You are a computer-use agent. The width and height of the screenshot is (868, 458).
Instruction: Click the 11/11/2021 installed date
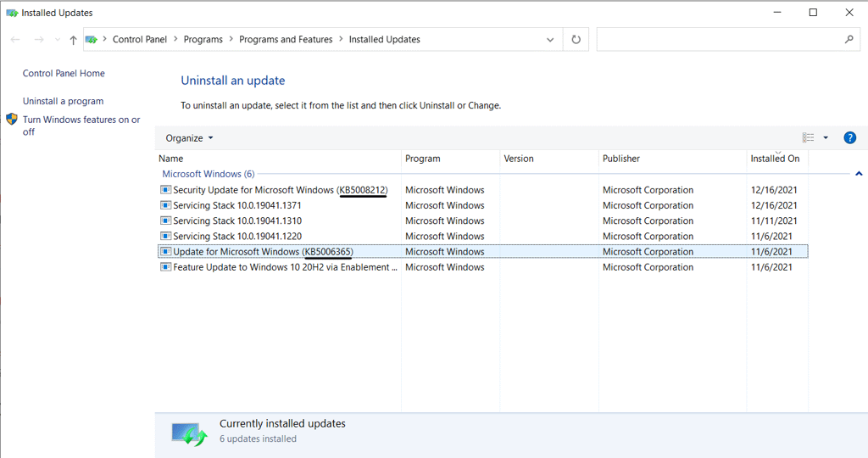pyautogui.click(x=774, y=221)
